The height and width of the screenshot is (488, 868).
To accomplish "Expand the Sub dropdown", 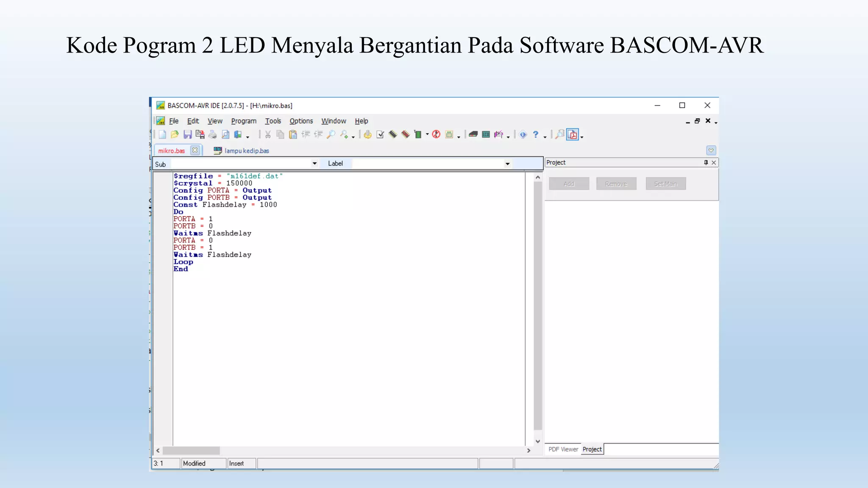I will pyautogui.click(x=314, y=164).
